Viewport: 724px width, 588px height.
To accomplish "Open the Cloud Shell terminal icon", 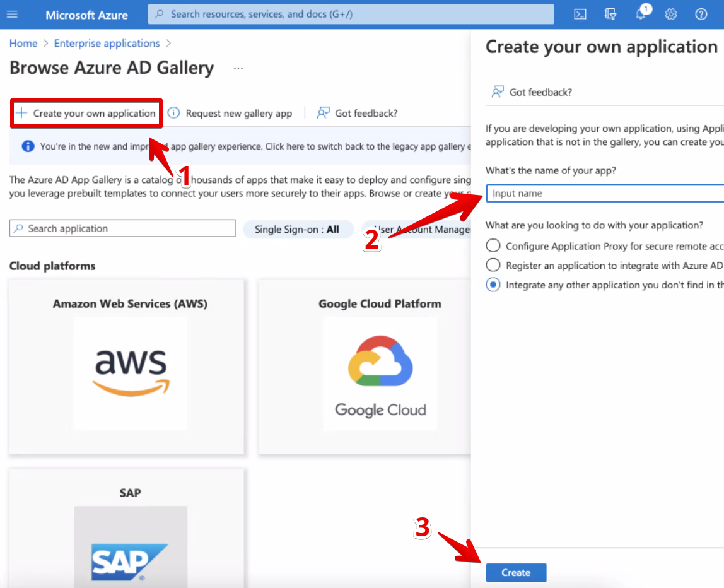I will pos(580,14).
